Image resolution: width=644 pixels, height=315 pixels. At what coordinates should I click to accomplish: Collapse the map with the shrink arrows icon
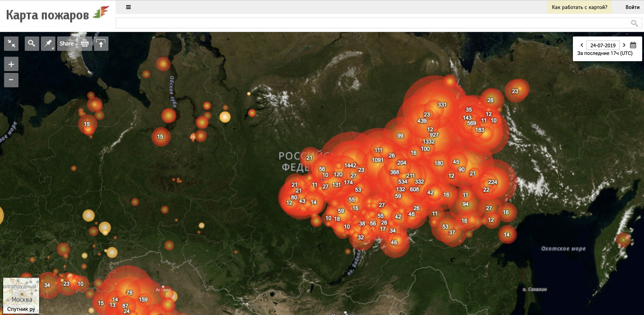(11, 43)
